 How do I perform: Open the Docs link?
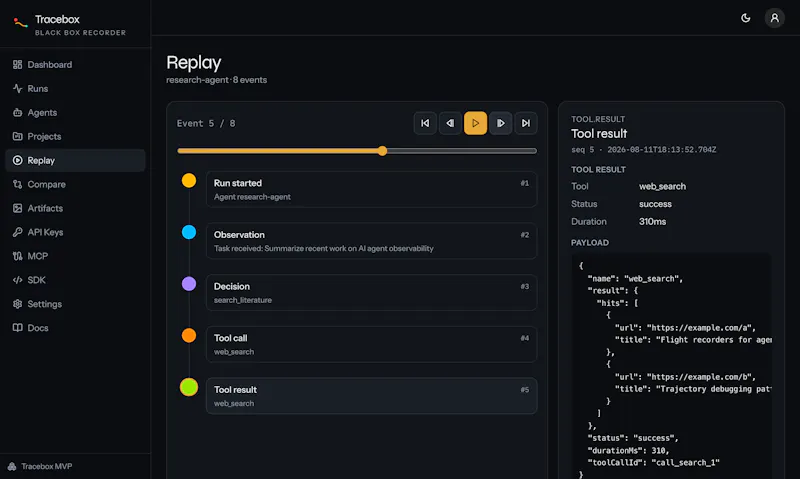tap(76, 327)
